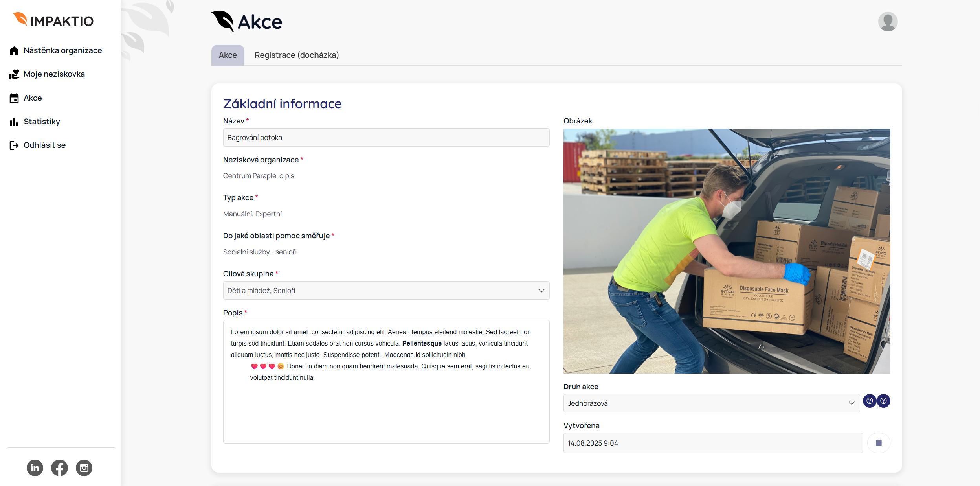
Task: Click the first help icon next to Druh akce
Action: [870, 401]
